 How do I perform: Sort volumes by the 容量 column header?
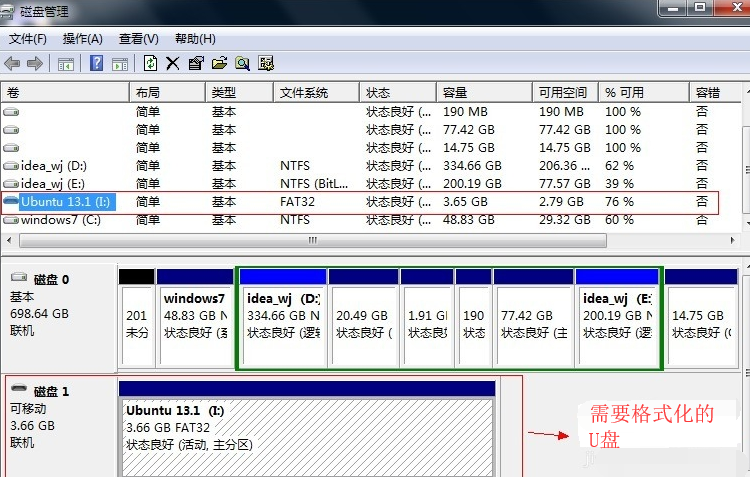455,92
